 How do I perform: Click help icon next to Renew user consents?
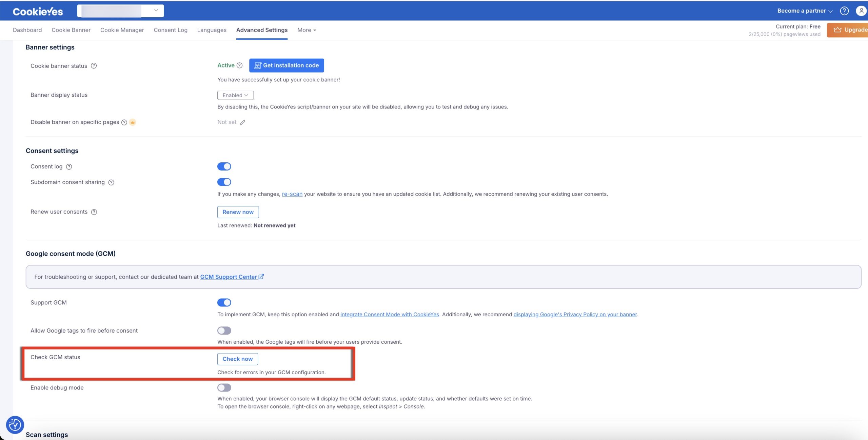[94, 212]
